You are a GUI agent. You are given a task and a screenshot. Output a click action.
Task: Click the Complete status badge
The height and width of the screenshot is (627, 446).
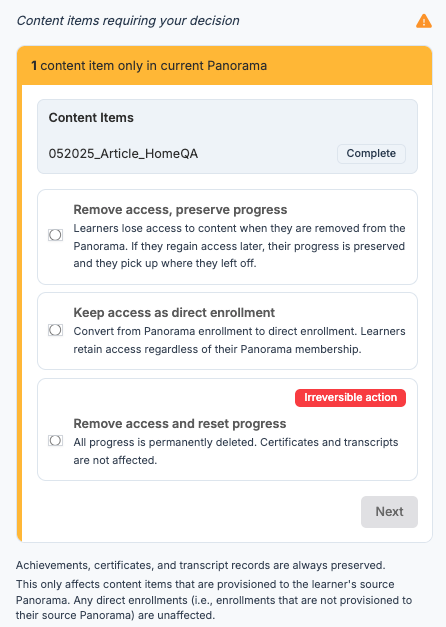[371, 154]
